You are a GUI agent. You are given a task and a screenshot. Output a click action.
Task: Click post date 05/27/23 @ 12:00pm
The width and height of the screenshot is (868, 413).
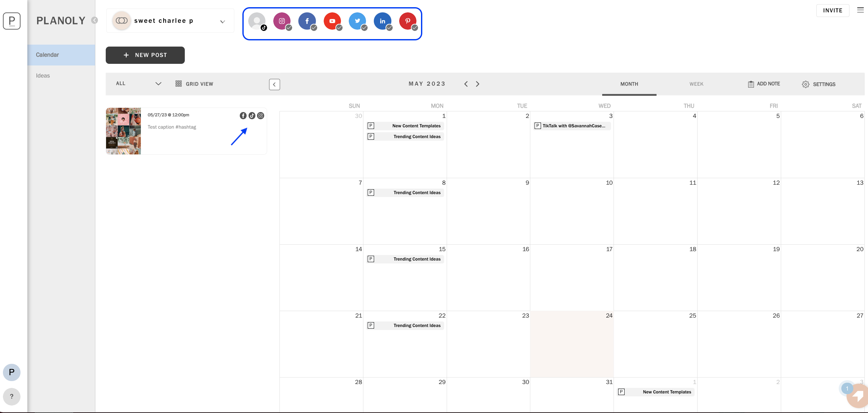(169, 115)
